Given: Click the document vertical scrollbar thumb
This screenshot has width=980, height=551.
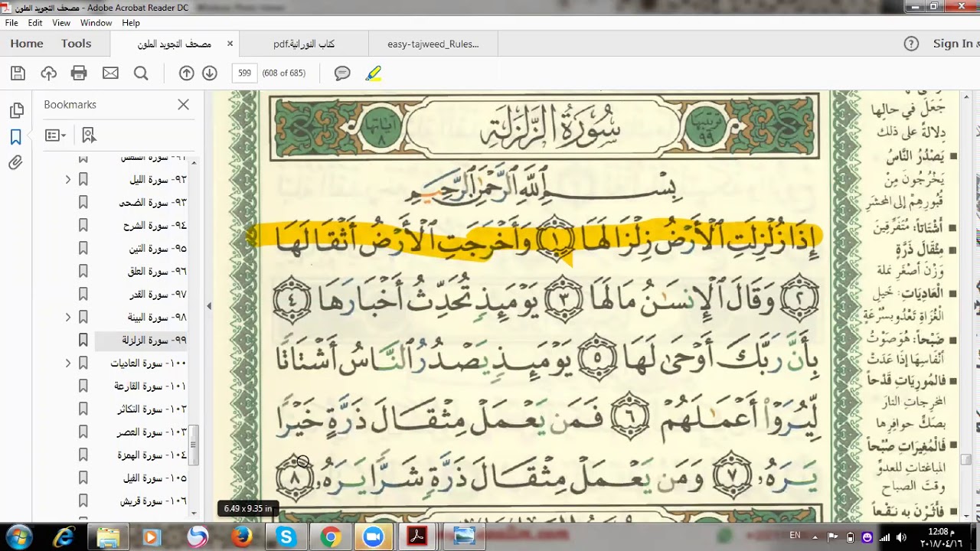Looking at the screenshot, I should pos(967,460).
